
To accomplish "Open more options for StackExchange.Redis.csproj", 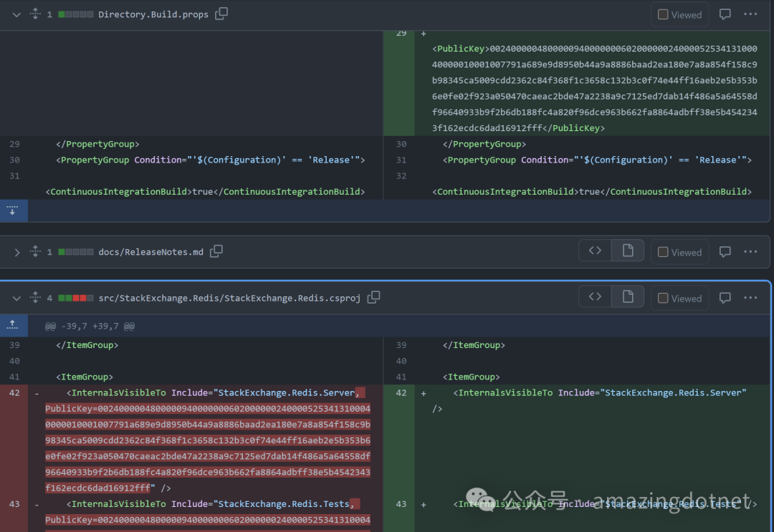I will 750,298.
